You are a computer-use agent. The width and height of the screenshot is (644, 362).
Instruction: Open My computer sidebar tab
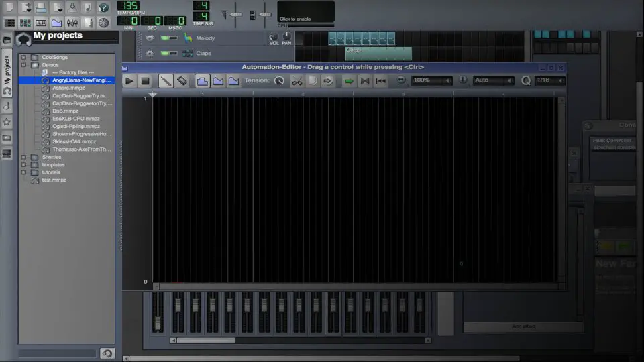click(7, 154)
